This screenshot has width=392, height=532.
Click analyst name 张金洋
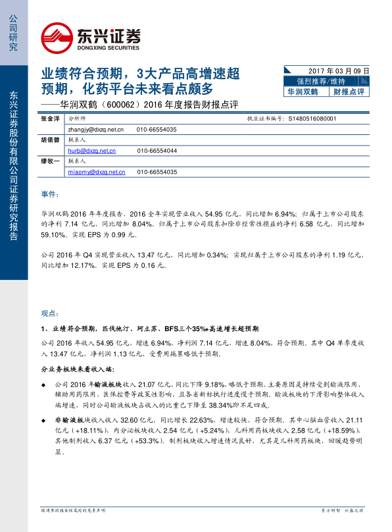(50, 119)
